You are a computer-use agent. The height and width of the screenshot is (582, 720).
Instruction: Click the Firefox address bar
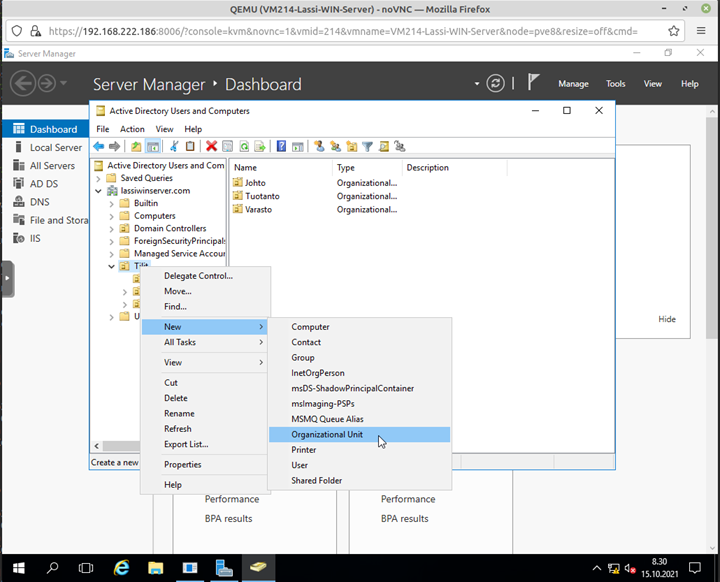click(343, 31)
